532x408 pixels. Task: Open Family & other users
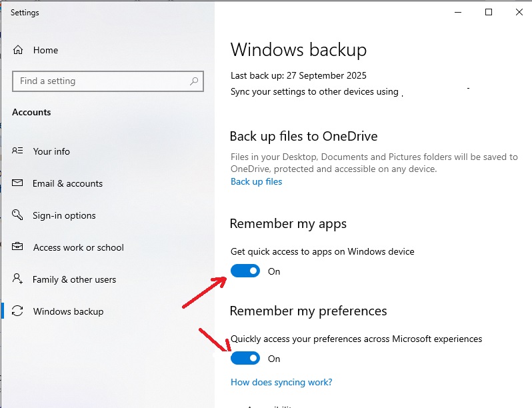point(74,279)
